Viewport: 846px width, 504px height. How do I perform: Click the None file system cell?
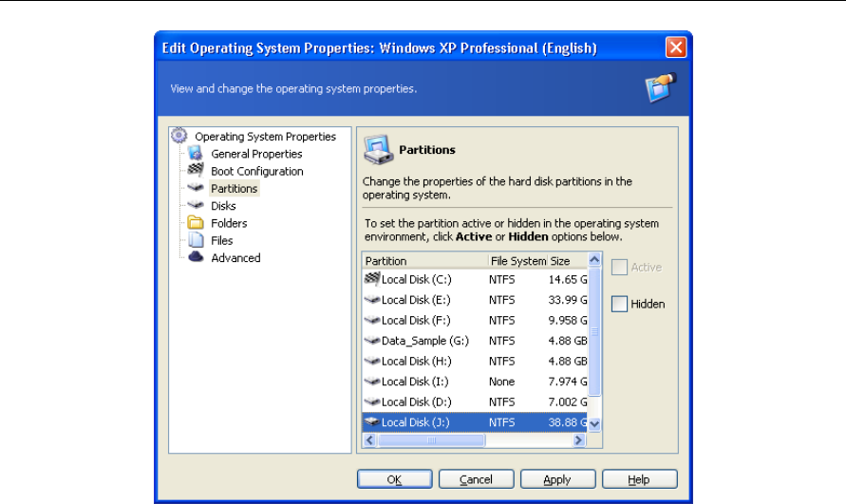point(501,382)
